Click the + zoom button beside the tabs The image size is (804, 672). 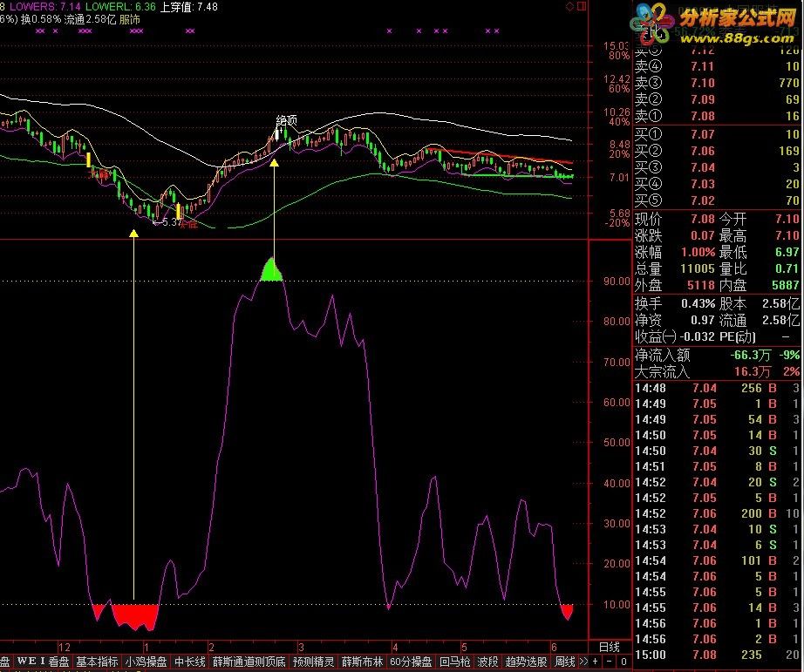click(595, 662)
